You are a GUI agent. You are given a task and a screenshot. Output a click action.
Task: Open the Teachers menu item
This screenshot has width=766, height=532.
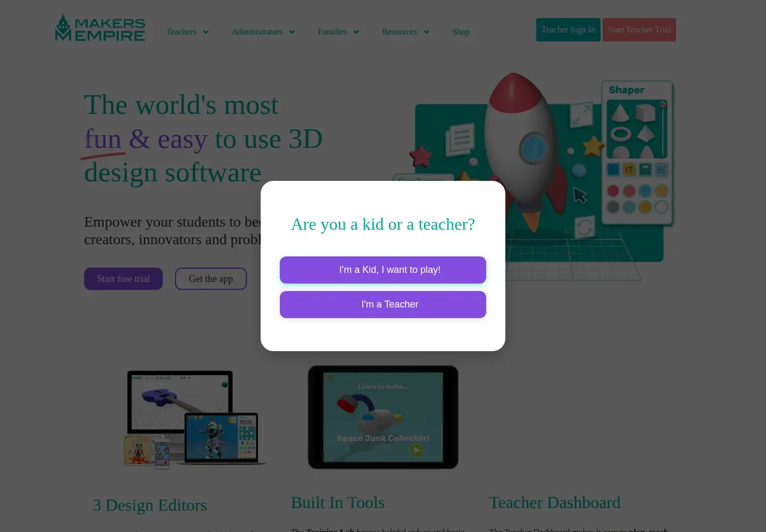[x=181, y=32]
